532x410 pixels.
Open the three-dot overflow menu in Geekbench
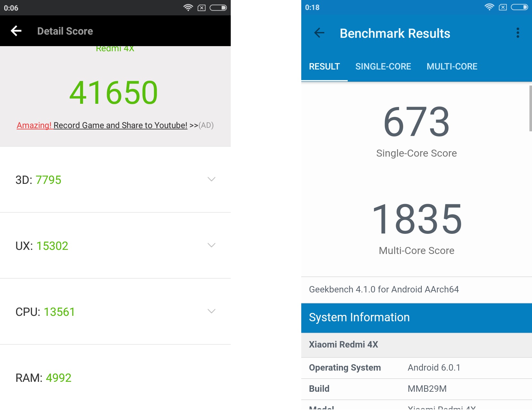(518, 33)
